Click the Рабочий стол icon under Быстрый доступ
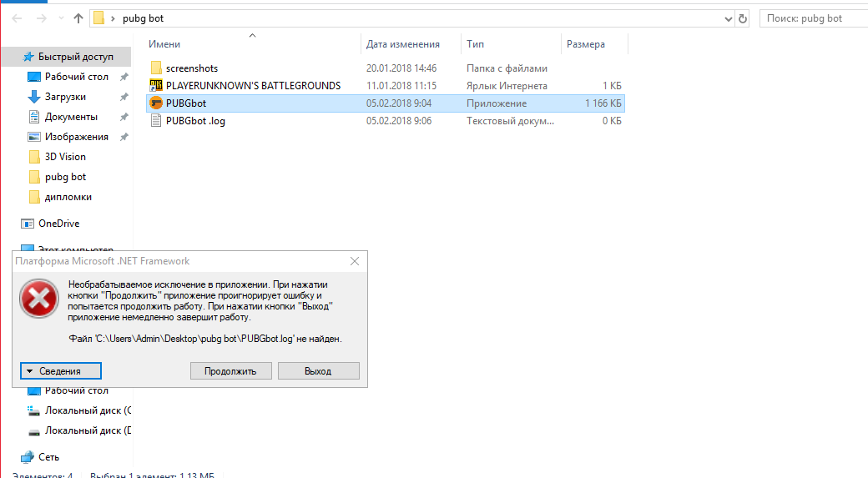 (34, 77)
